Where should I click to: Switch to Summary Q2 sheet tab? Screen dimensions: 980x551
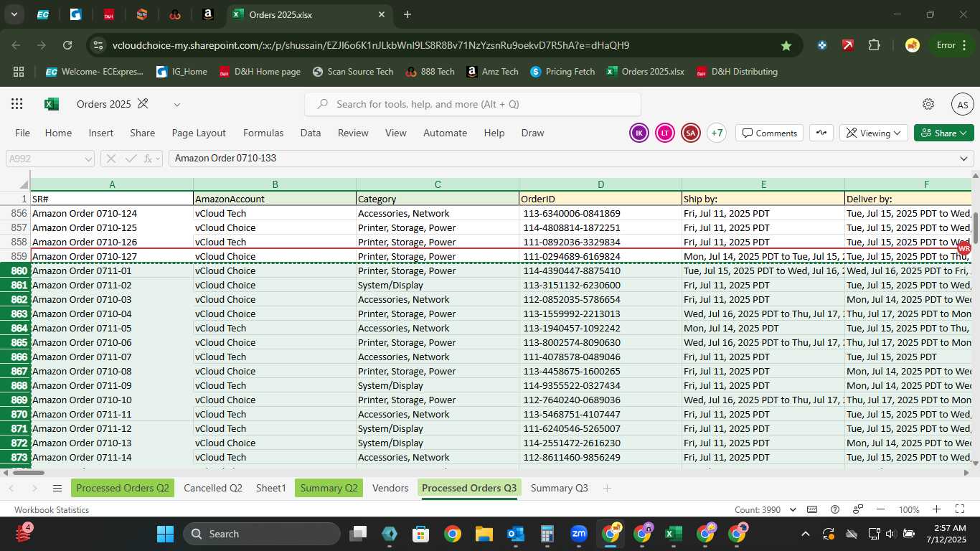(x=329, y=488)
